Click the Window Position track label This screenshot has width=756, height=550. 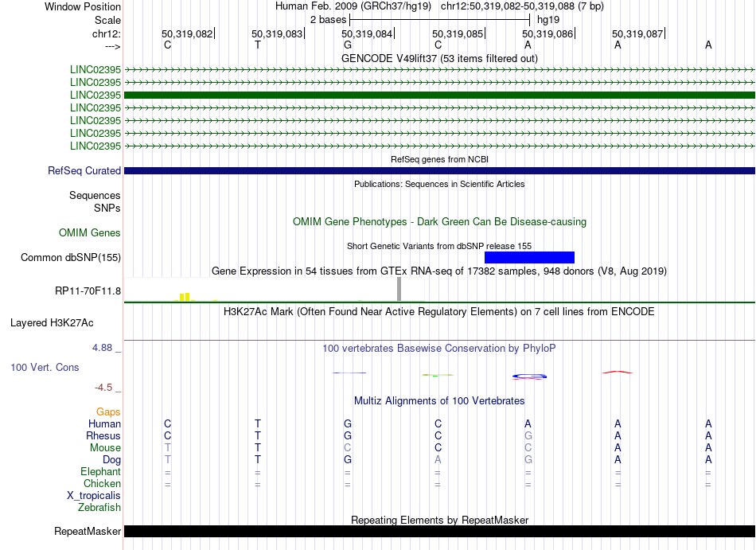83,6
